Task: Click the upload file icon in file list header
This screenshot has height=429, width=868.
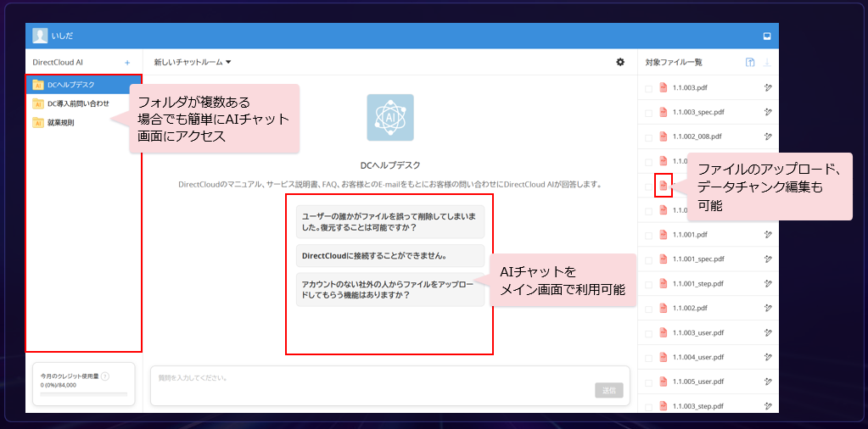Action: 750,62
